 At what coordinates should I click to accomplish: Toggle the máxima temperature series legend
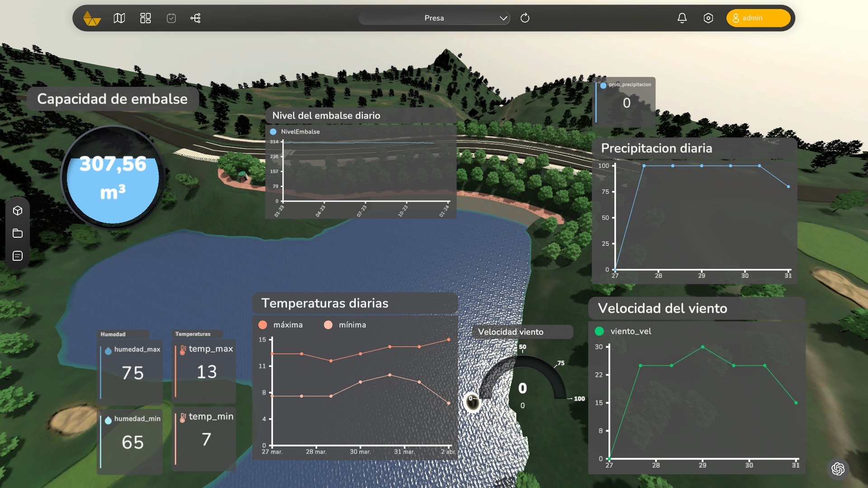(x=262, y=324)
